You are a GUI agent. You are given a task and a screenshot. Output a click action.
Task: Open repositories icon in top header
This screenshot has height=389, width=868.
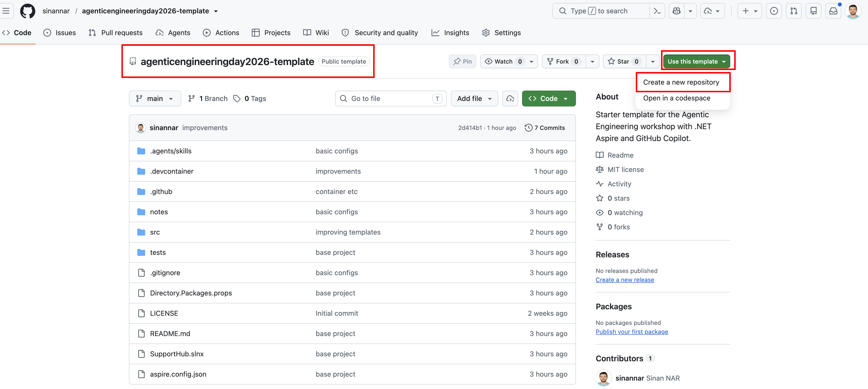pos(813,11)
